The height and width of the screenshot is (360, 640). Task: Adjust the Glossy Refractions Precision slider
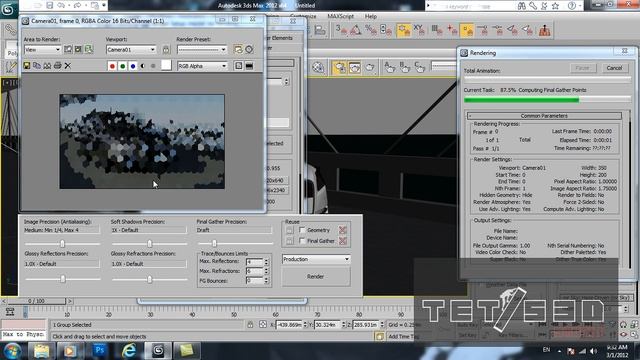tap(149, 279)
